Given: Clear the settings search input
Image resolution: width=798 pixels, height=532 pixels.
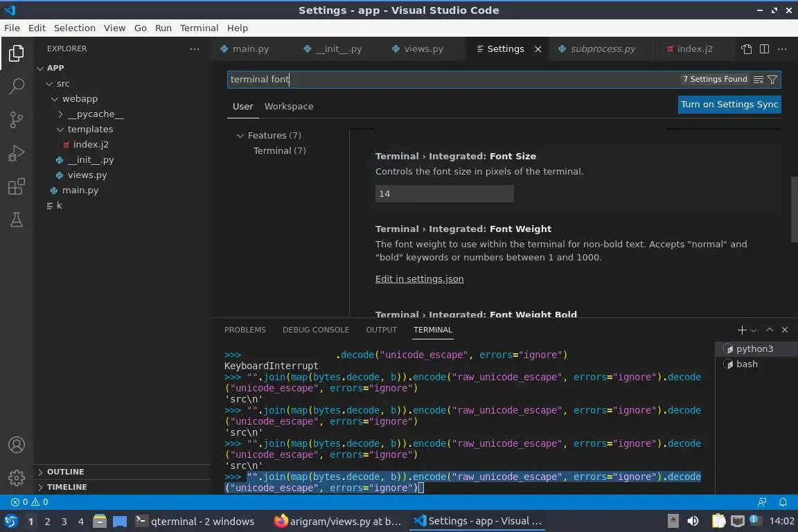Looking at the screenshot, I should click(x=759, y=80).
